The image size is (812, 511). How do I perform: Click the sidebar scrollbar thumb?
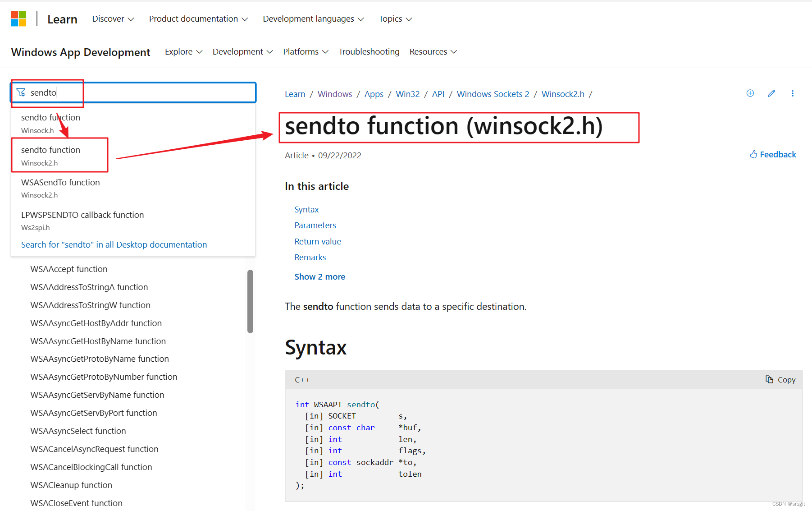click(251, 301)
